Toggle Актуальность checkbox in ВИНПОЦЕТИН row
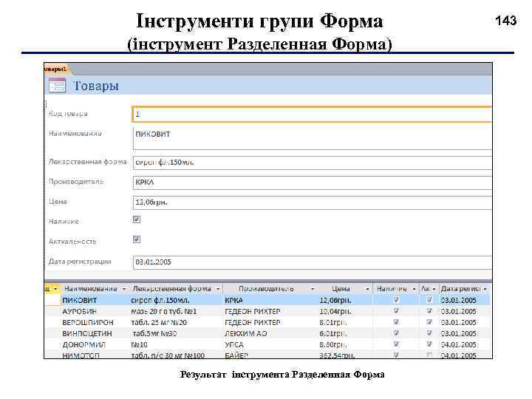This screenshot has height=399, width=532. pos(429,333)
